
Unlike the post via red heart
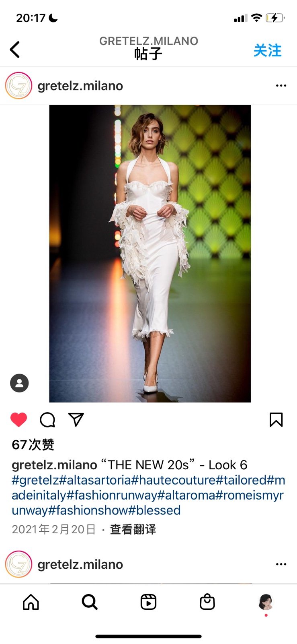tap(18, 420)
